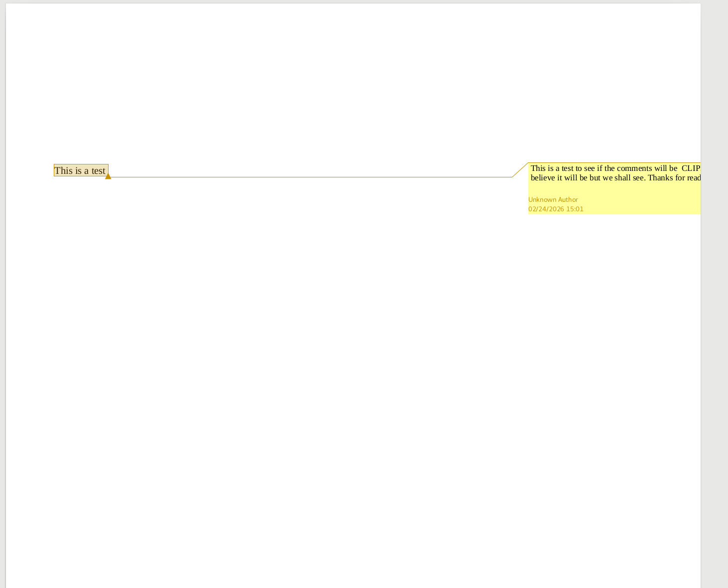Image resolution: width=728 pixels, height=588 pixels.
Task: Click the top border of the comment box
Action: point(612,162)
